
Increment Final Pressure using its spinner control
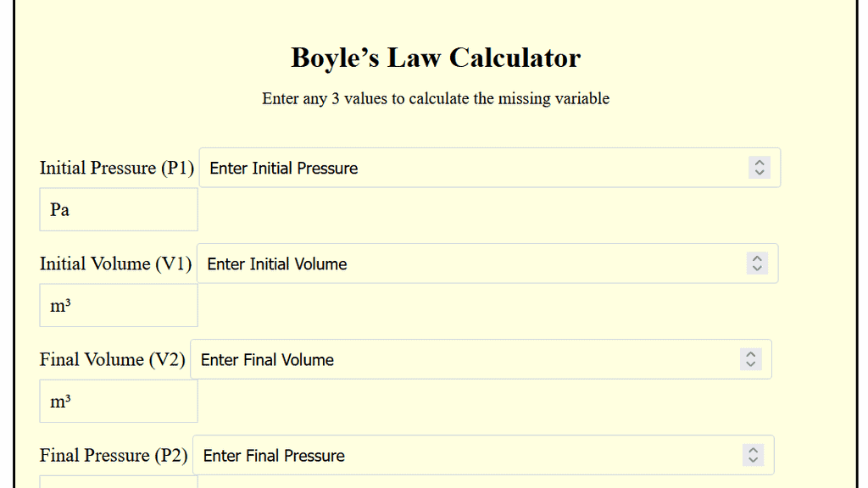(753, 450)
